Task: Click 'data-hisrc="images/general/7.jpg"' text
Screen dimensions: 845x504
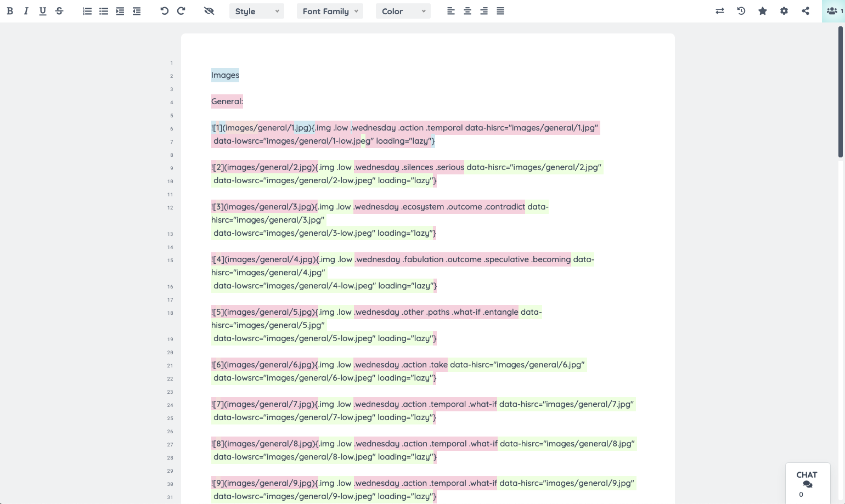Action: coord(567,404)
